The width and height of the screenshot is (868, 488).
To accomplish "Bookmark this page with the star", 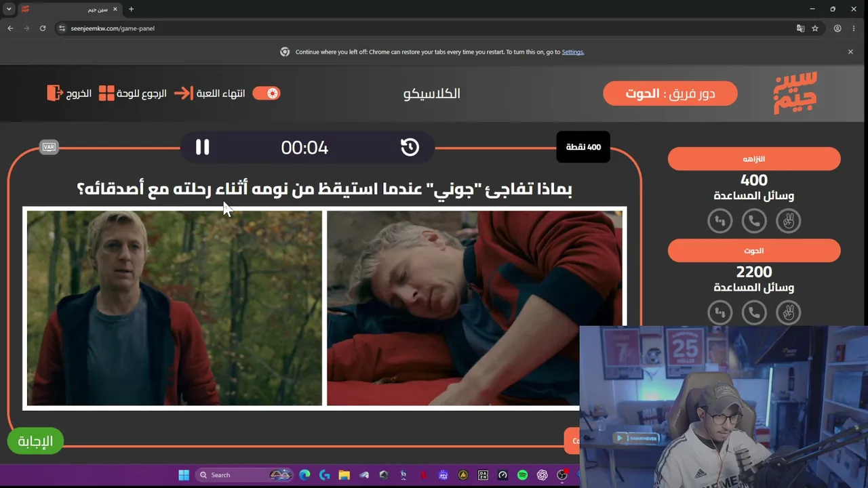I will tap(815, 28).
